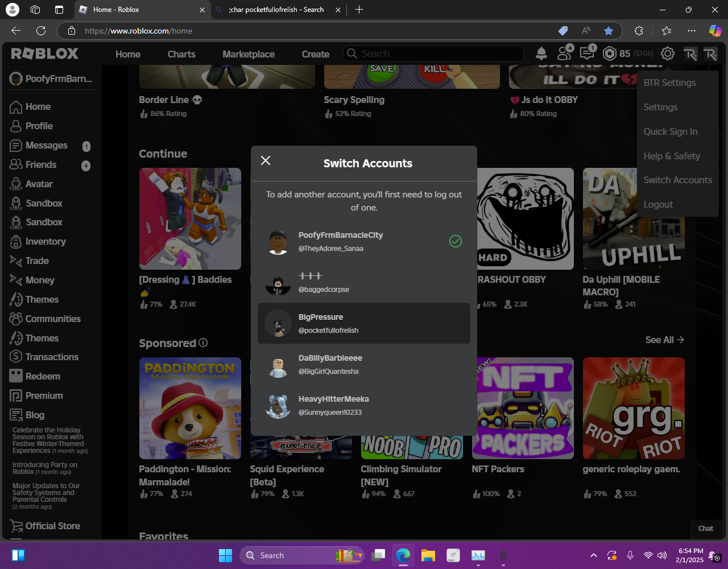Open Chat panel button
Viewport: 728px width, 569px height.
tap(706, 529)
